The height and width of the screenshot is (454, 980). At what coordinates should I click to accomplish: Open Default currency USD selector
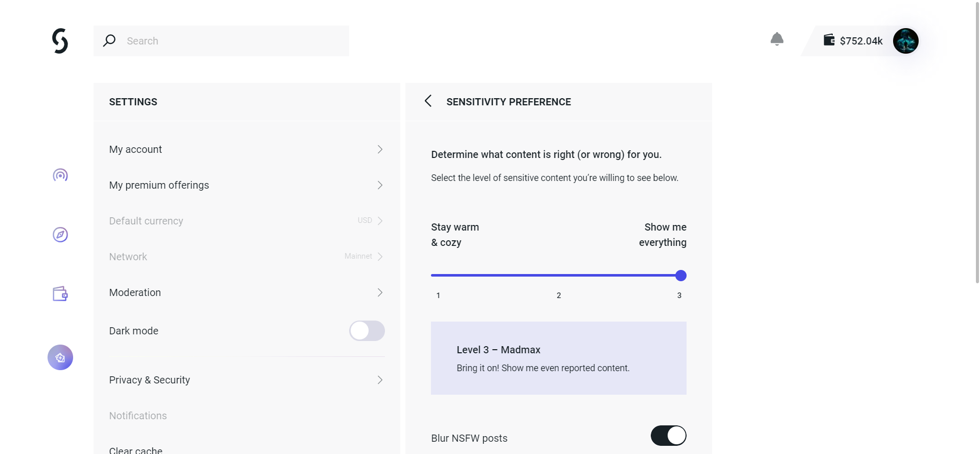coord(370,221)
